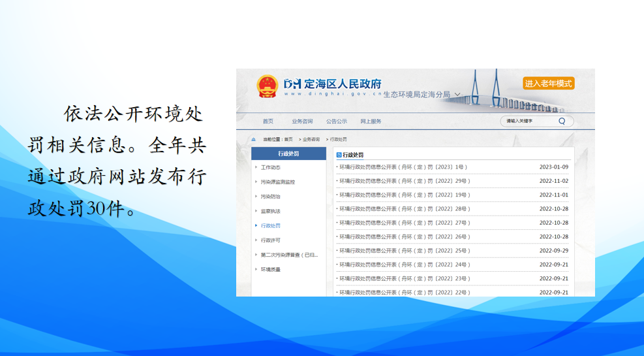Open penalty notice 〔2022〕29号 link
The image size is (644, 356).
405,181
